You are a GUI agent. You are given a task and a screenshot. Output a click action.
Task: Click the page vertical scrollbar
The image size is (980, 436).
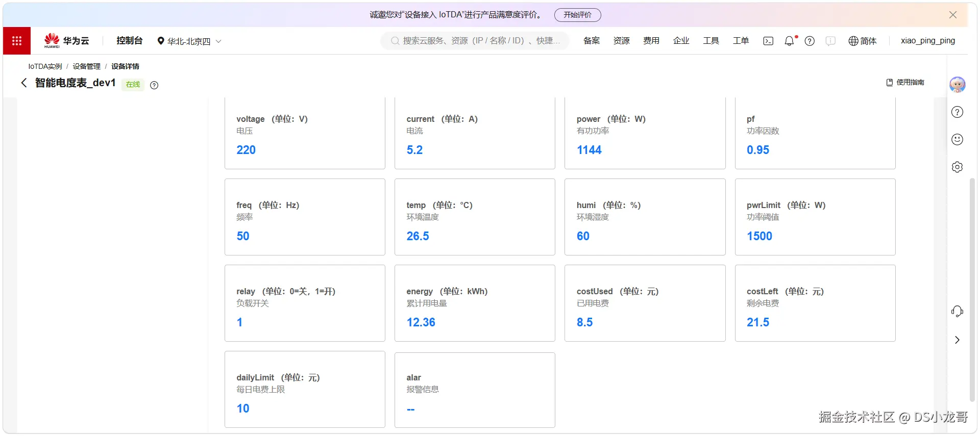click(972, 290)
